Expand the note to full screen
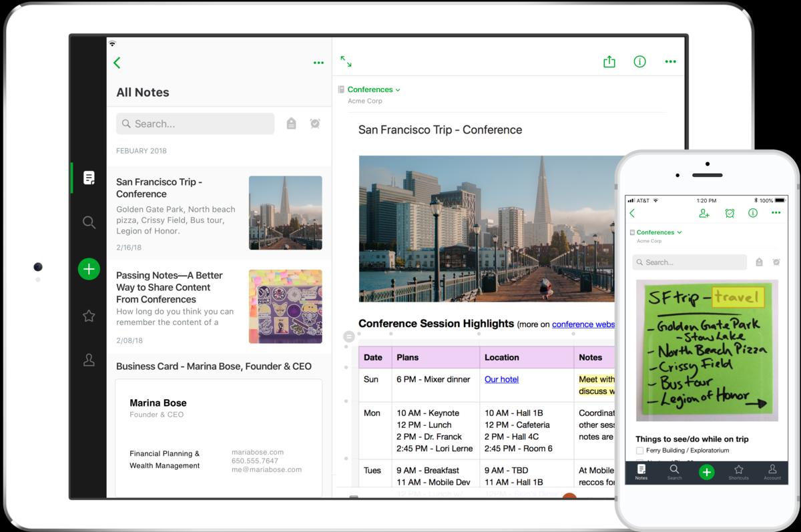Screen dimensions: 801x532 pyautogui.click(x=346, y=61)
